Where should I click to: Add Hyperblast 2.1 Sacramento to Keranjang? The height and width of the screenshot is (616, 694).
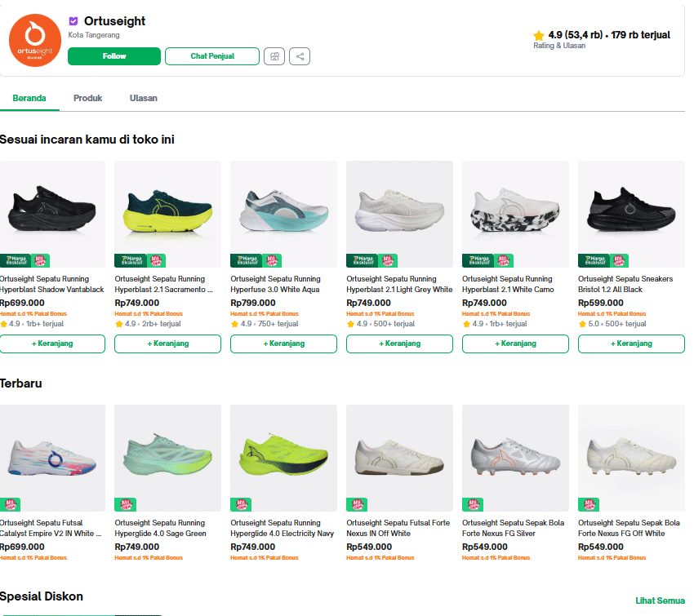[167, 343]
